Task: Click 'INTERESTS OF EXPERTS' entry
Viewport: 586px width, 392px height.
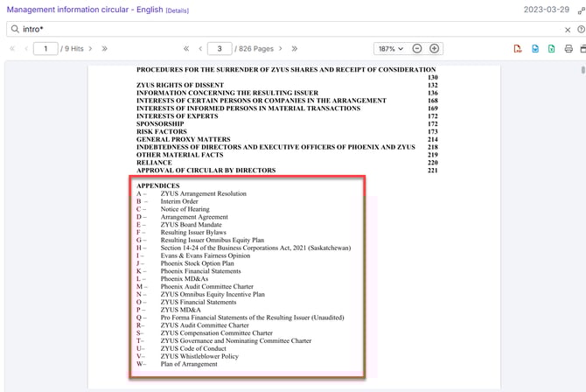Action: (178, 116)
